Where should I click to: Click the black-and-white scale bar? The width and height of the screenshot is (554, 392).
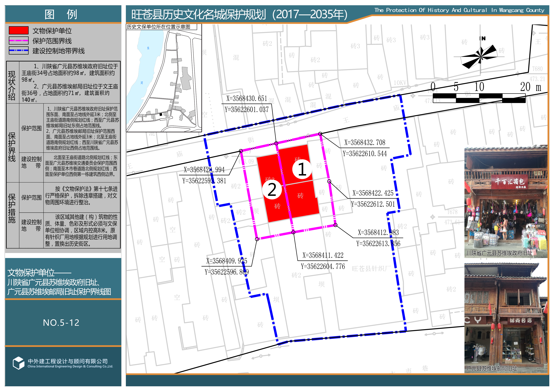tap(479, 98)
